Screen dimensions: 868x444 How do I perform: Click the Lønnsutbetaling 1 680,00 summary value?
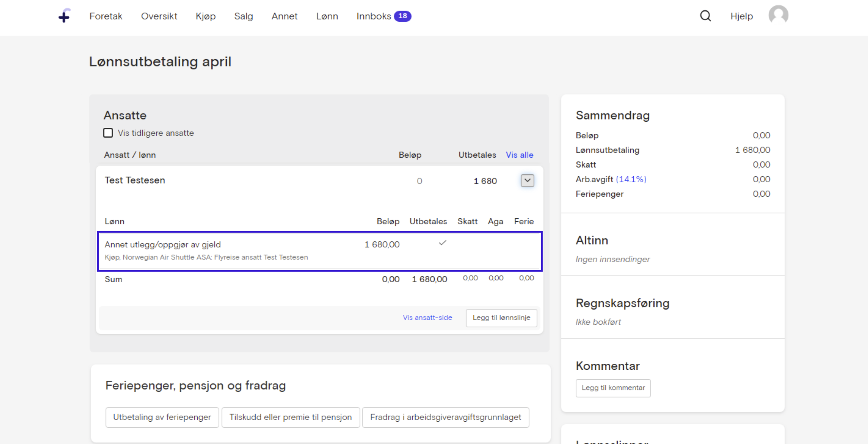coord(752,150)
